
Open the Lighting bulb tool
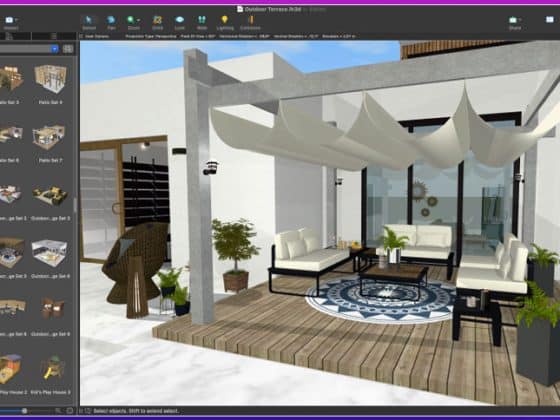click(x=225, y=22)
